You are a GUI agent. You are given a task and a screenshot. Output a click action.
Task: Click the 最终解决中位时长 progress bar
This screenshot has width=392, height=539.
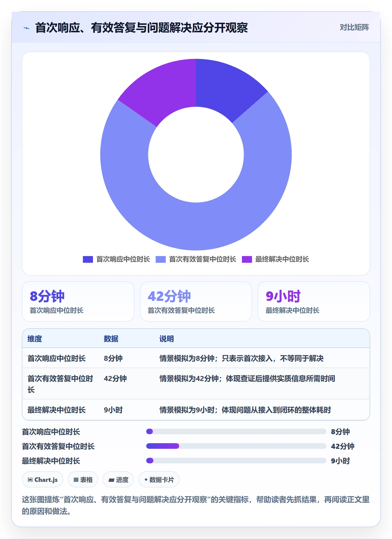pyautogui.click(x=236, y=461)
